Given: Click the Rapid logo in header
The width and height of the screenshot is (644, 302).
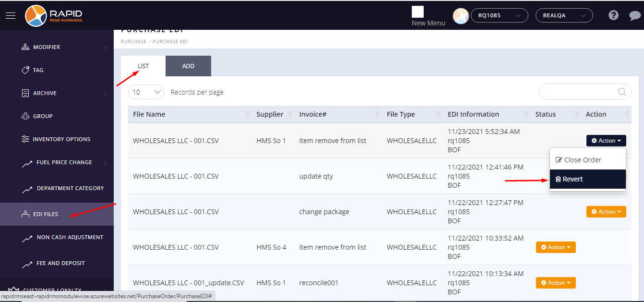Looking at the screenshot, I should pyautogui.click(x=54, y=15).
